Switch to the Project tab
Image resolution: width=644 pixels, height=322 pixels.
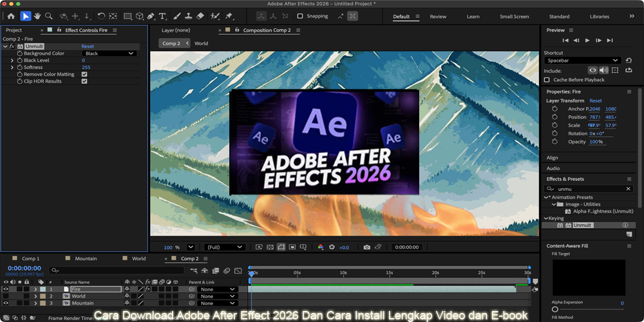(x=14, y=30)
